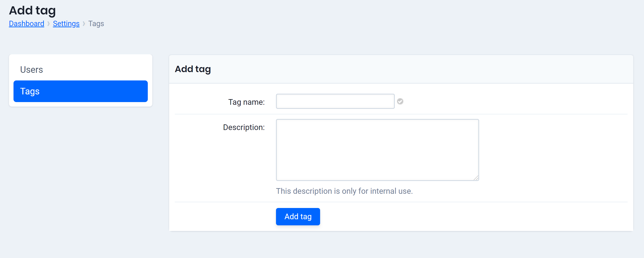The height and width of the screenshot is (258, 644).
Task: Open the Users settings section
Action: click(31, 69)
